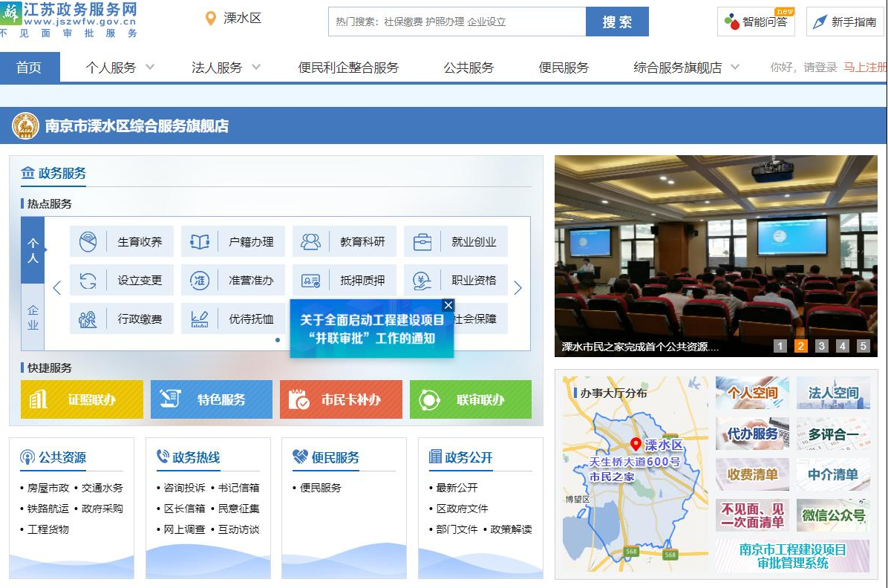Click the search input field
888x588 pixels.
pos(457,22)
